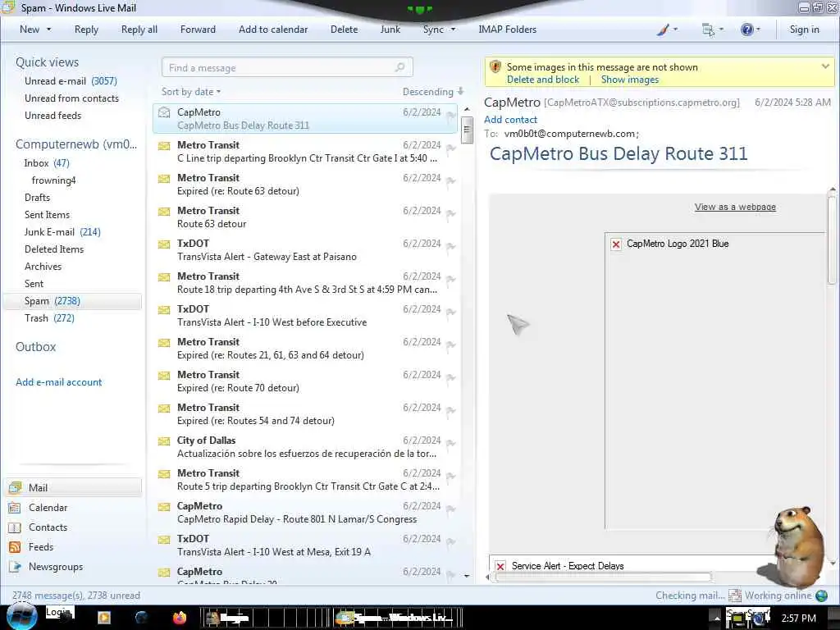Click Delete in the toolbar
The height and width of the screenshot is (630, 840).
click(344, 30)
